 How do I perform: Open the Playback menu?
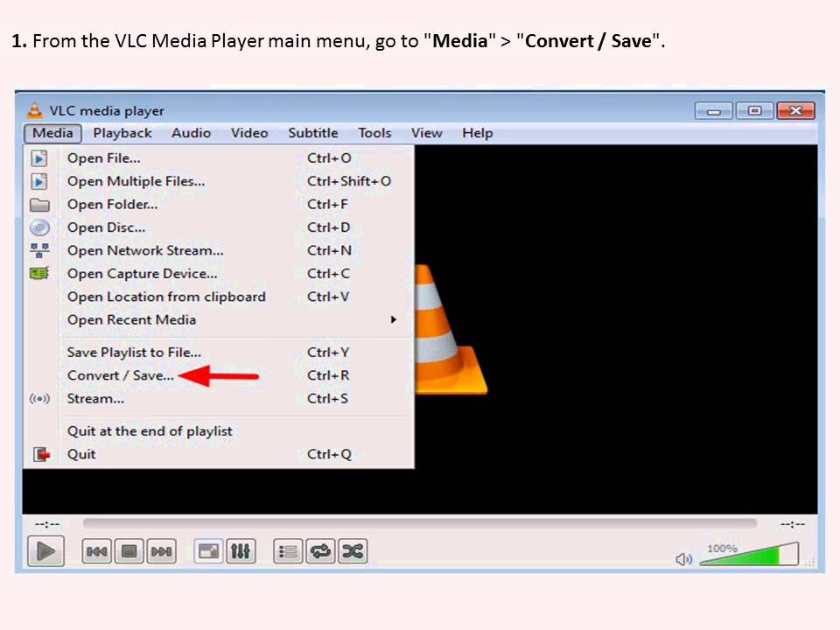pos(122,133)
